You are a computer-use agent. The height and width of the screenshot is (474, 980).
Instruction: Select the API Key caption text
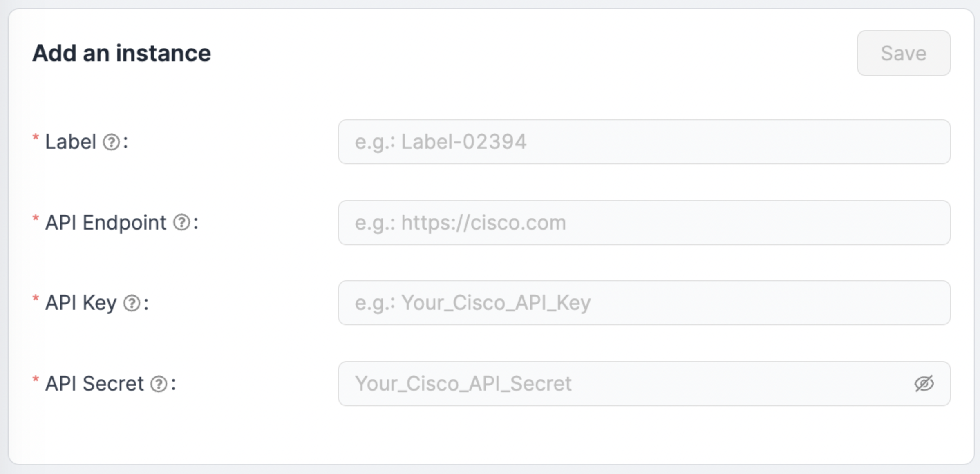(x=81, y=303)
